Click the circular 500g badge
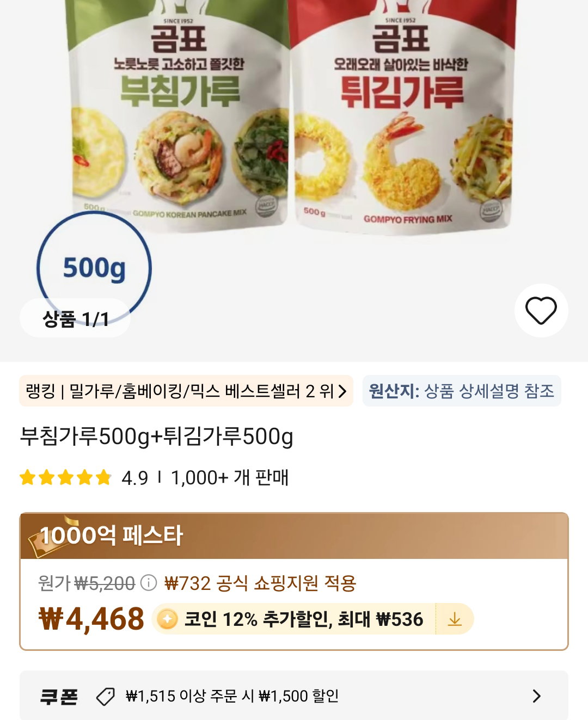Viewport: 588px width, 720px height. (x=94, y=268)
